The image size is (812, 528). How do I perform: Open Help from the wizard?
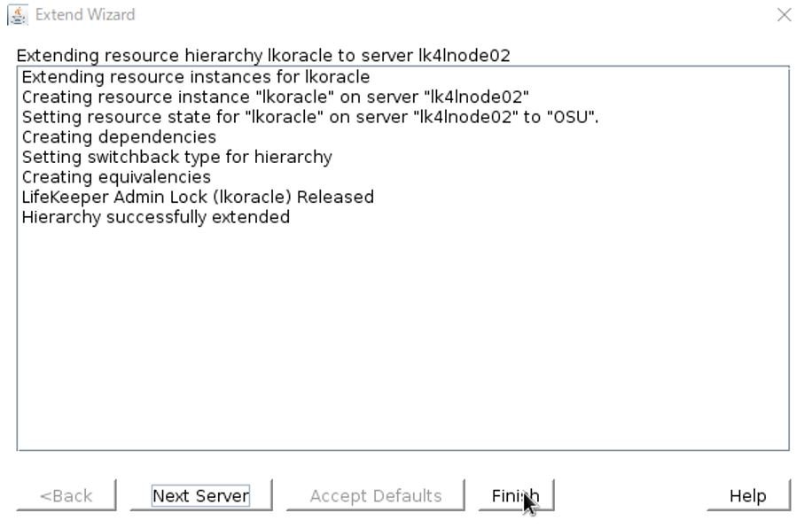click(747, 495)
